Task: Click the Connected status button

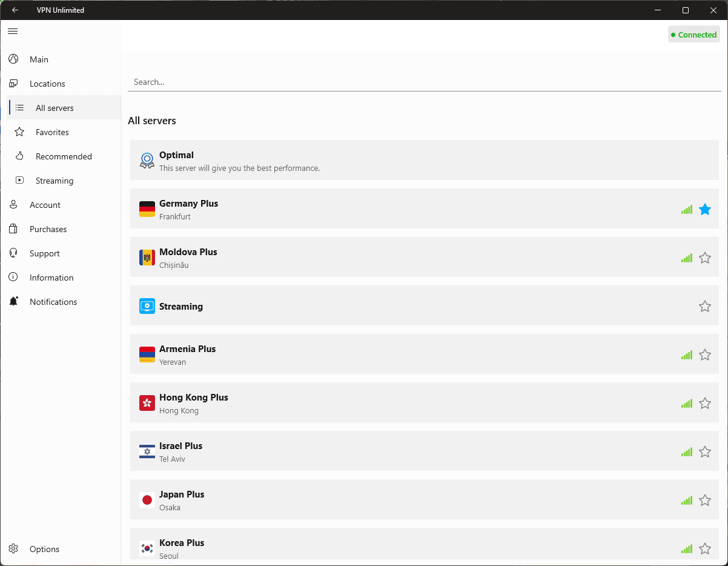Action: tap(693, 35)
